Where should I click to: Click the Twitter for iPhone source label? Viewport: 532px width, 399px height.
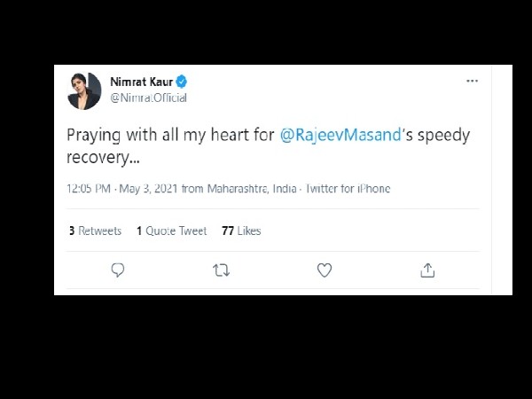point(348,189)
